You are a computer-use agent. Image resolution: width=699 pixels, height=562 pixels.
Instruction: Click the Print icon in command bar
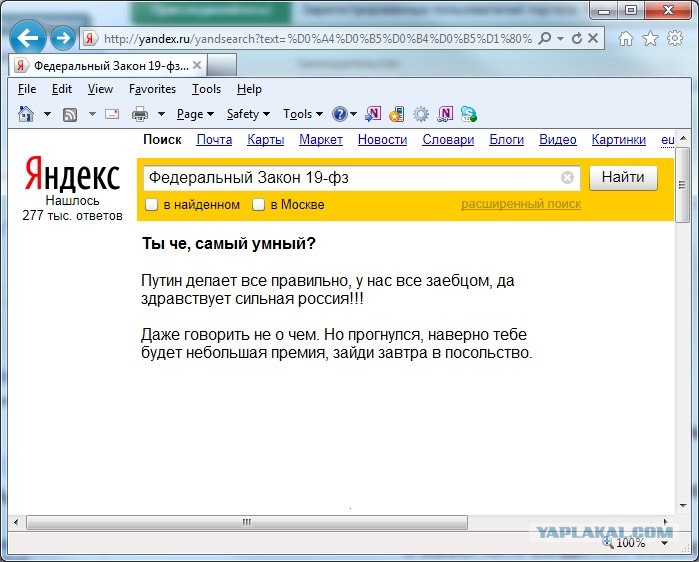click(x=140, y=115)
